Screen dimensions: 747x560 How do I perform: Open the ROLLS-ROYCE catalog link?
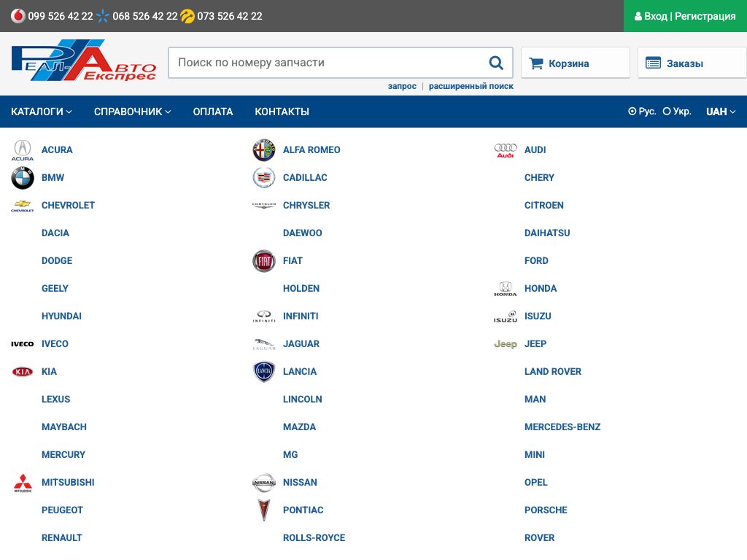tap(314, 538)
